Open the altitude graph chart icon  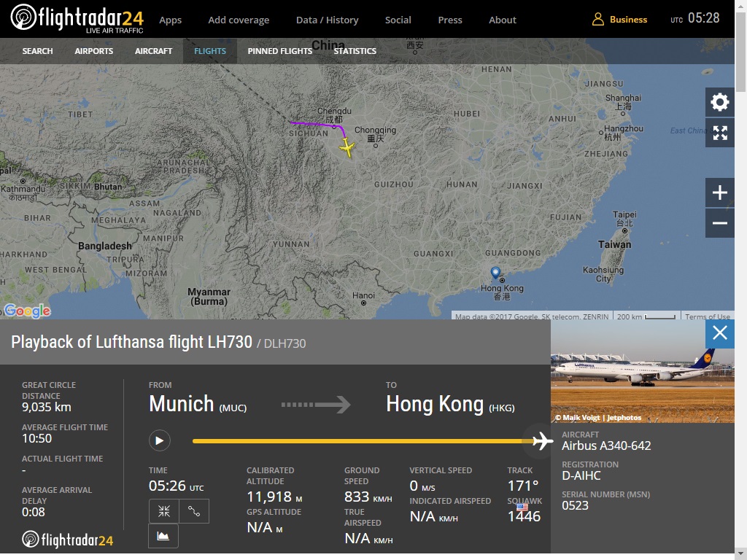[163, 536]
